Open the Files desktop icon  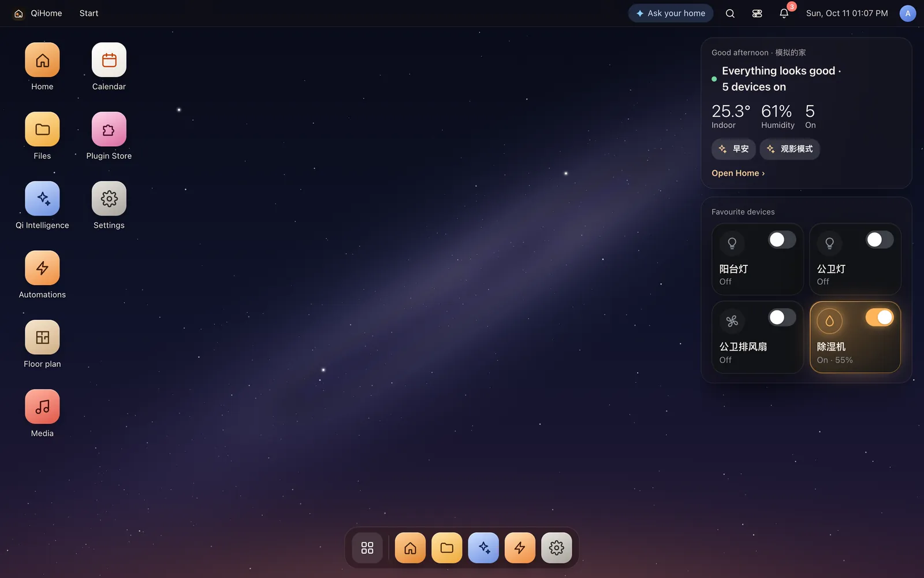pyautogui.click(x=42, y=129)
